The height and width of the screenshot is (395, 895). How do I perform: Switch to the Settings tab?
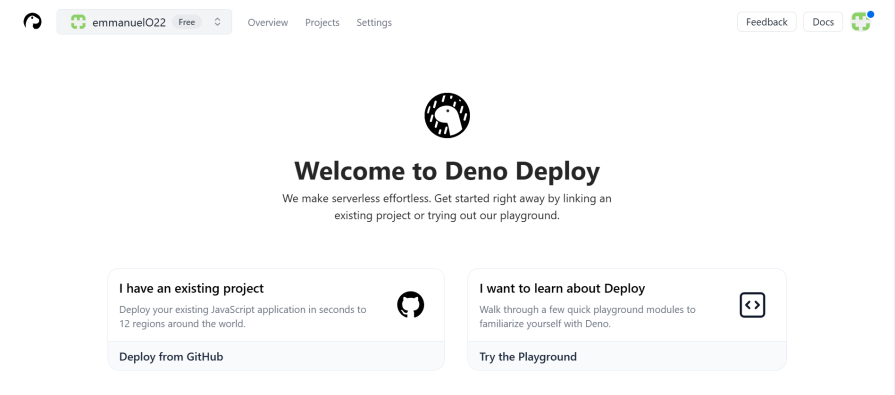374,22
